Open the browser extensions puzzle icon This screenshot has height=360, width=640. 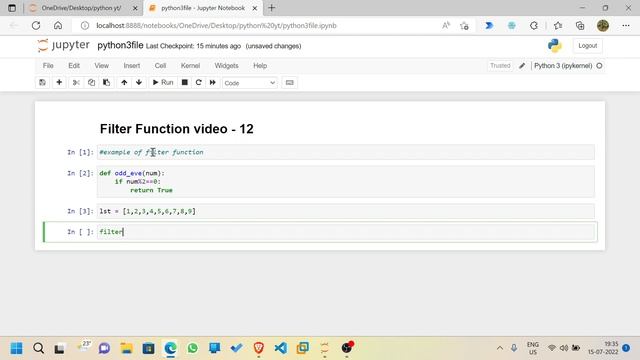[x=534, y=26]
